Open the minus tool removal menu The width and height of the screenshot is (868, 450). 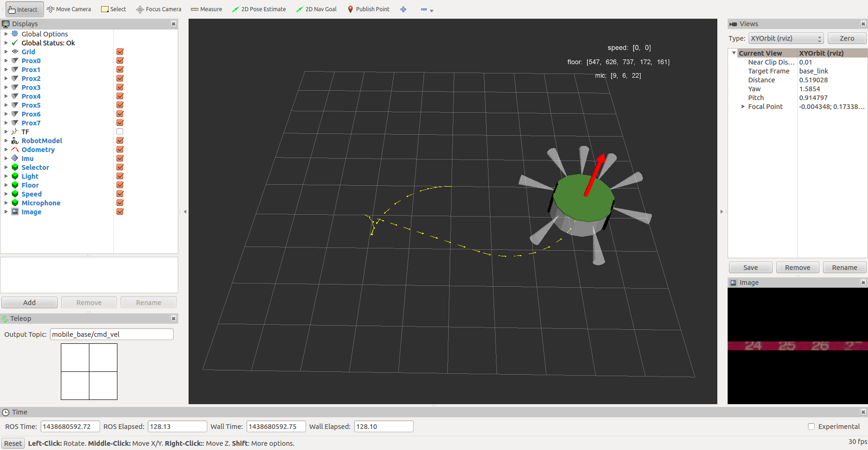click(426, 9)
